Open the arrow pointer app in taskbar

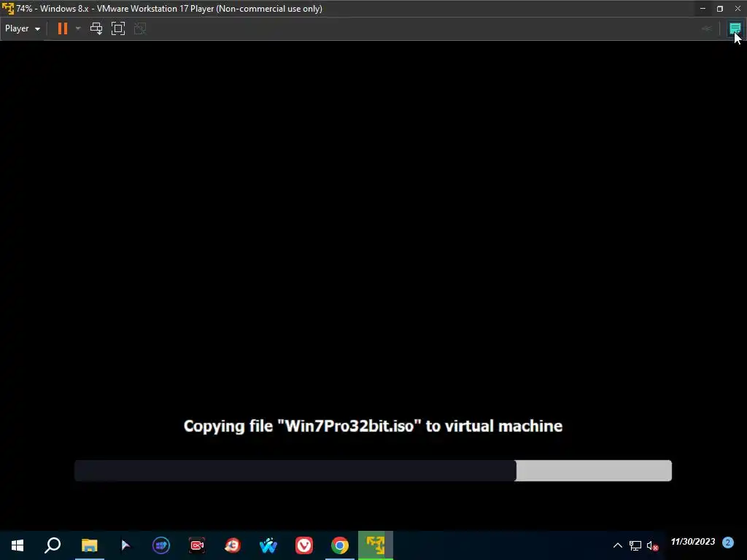(x=125, y=545)
